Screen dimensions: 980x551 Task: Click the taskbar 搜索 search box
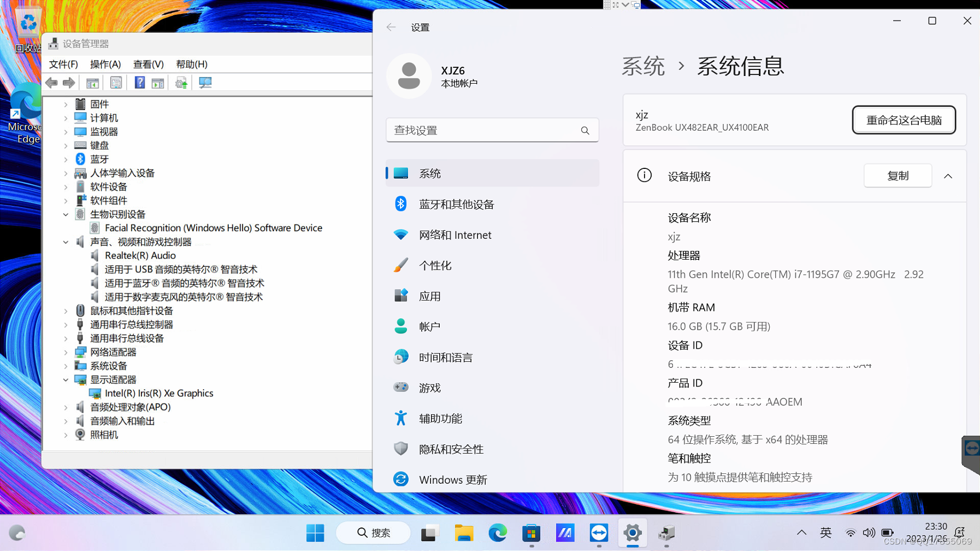pyautogui.click(x=373, y=532)
